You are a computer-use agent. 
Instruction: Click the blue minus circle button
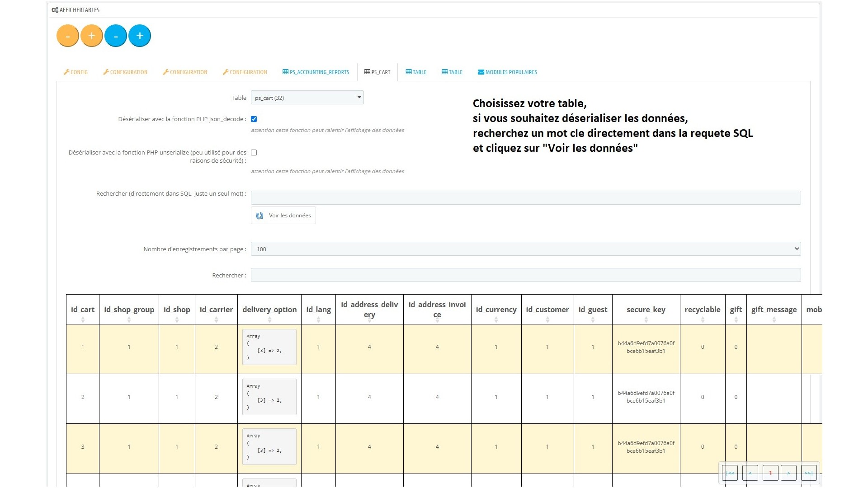tap(116, 36)
